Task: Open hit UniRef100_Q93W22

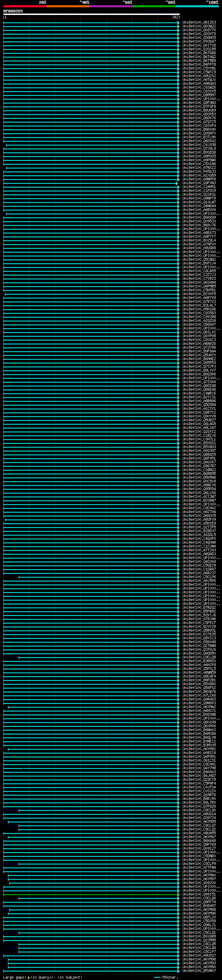Action: 199,26
